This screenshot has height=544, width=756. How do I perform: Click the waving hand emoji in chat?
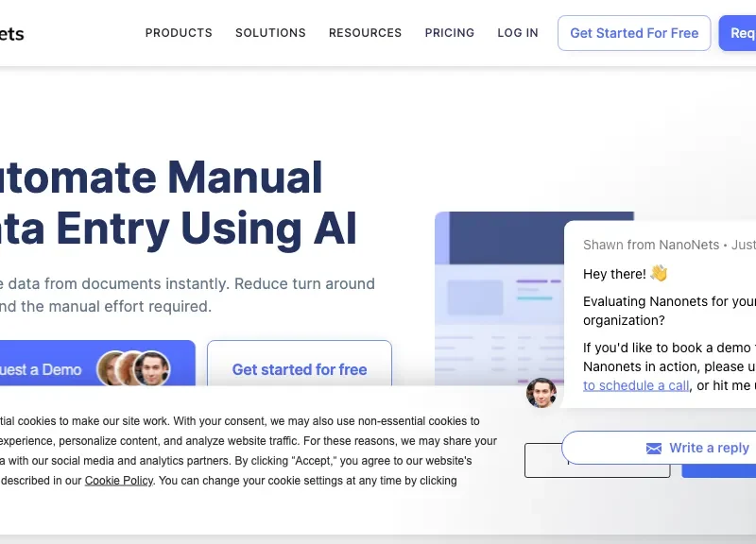click(x=659, y=274)
